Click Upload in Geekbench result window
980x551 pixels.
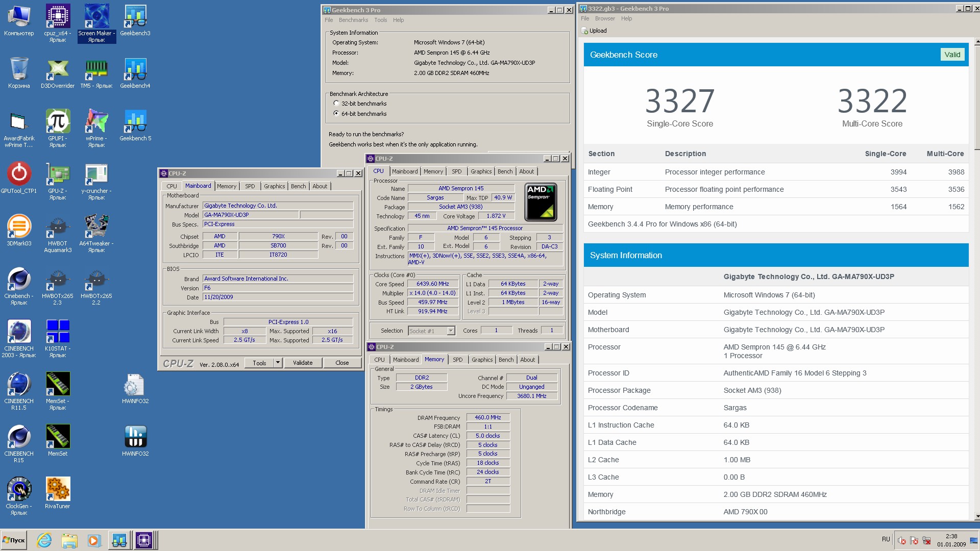[x=594, y=31]
